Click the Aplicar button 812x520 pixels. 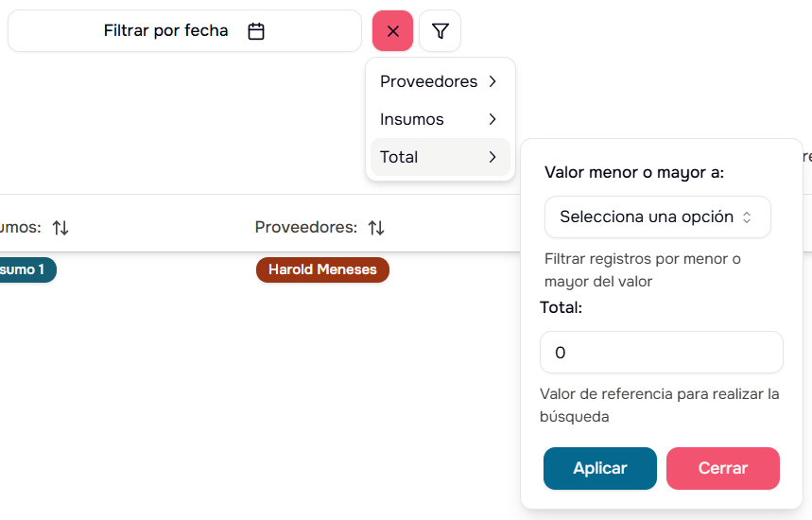[x=599, y=468]
